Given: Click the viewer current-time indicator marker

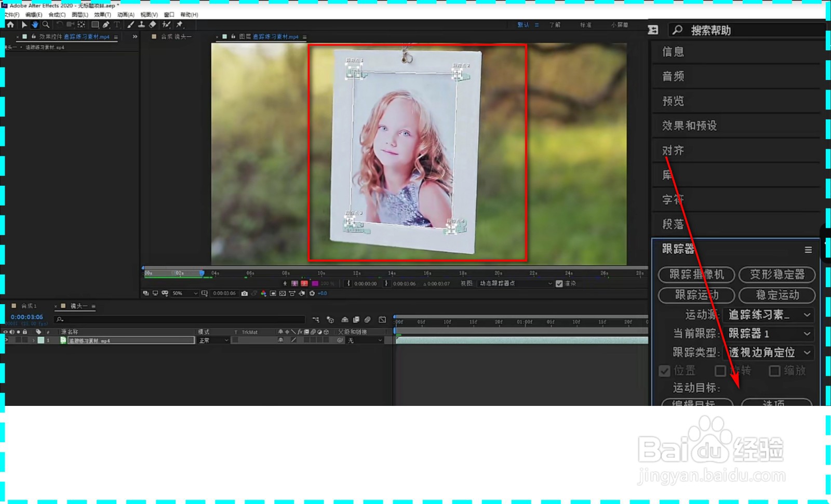Looking at the screenshot, I should coord(202,273).
